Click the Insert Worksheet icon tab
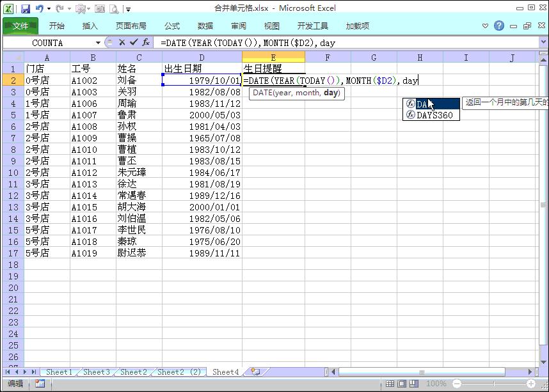The width and height of the screenshot is (549, 392). point(255,372)
